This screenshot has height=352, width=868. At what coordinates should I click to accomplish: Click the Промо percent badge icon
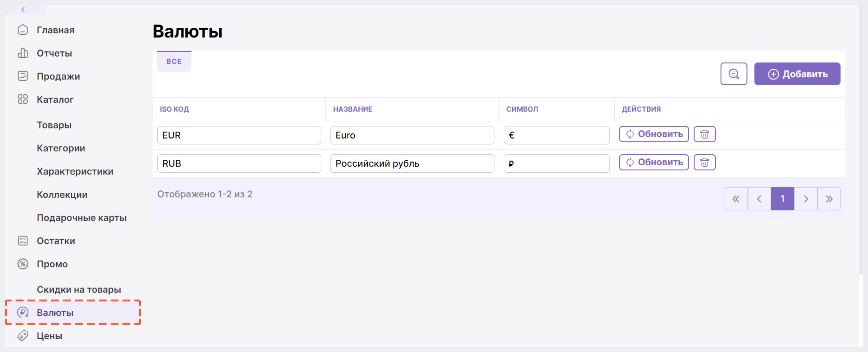coord(23,264)
